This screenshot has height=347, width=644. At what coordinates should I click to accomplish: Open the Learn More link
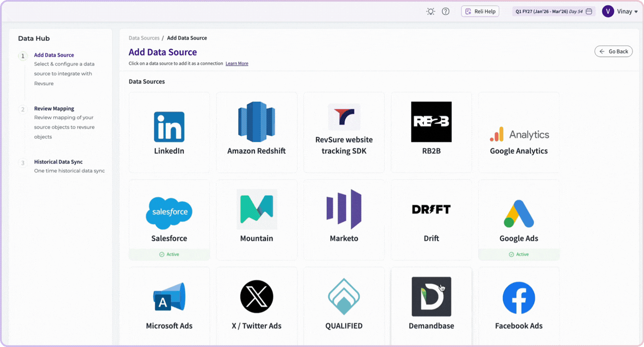pos(237,63)
